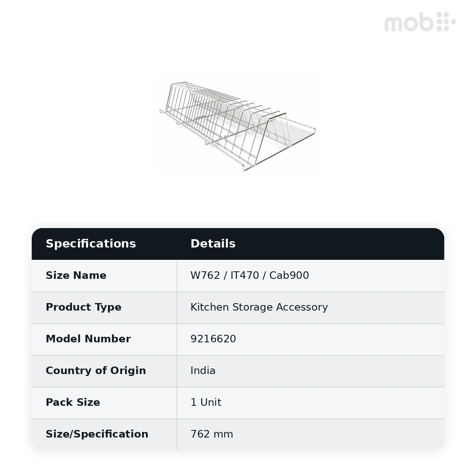Click the letter m in the mob logo

tap(397, 24)
